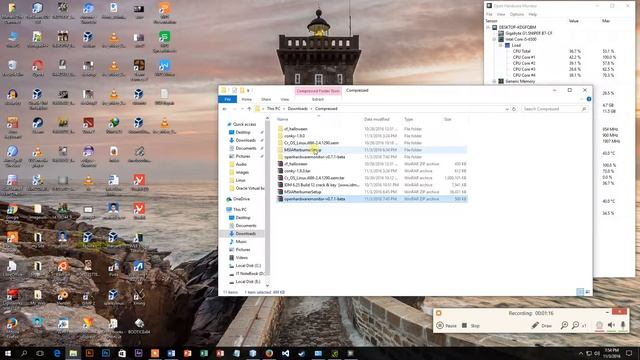Open Explorer help question mark icon
This screenshot has height=360, width=640.
[589, 99]
